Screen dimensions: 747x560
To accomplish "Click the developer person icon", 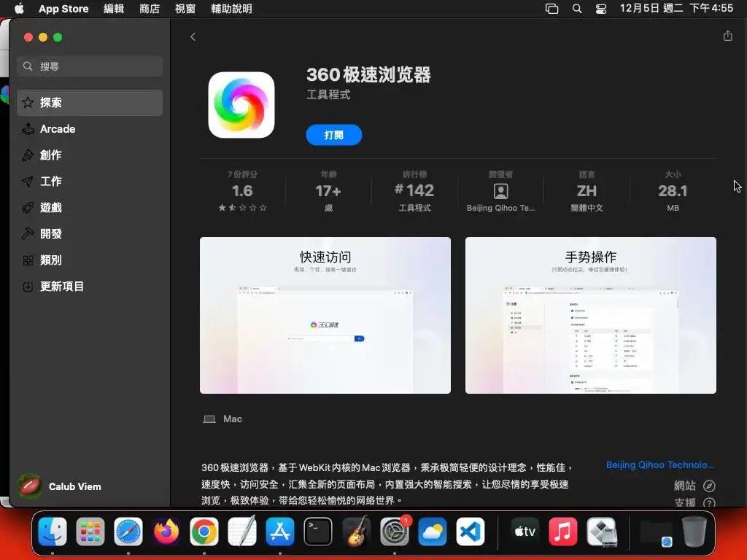I will click(x=500, y=191).
